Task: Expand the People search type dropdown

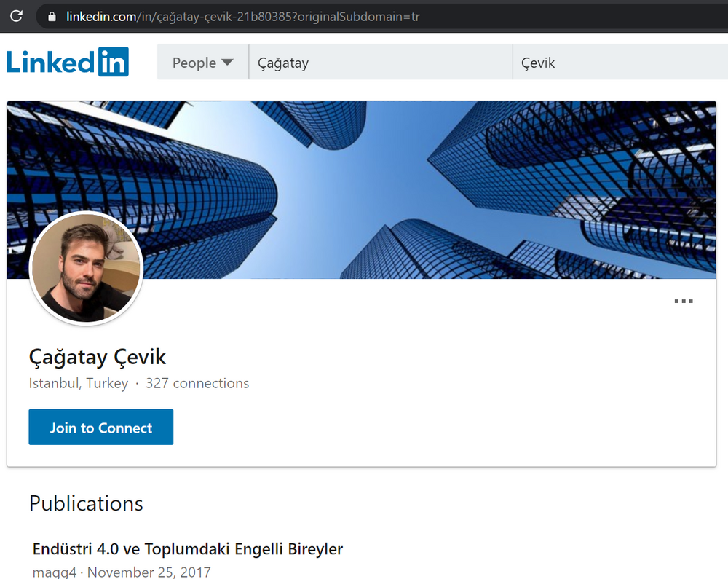Action: pos(202,63)
